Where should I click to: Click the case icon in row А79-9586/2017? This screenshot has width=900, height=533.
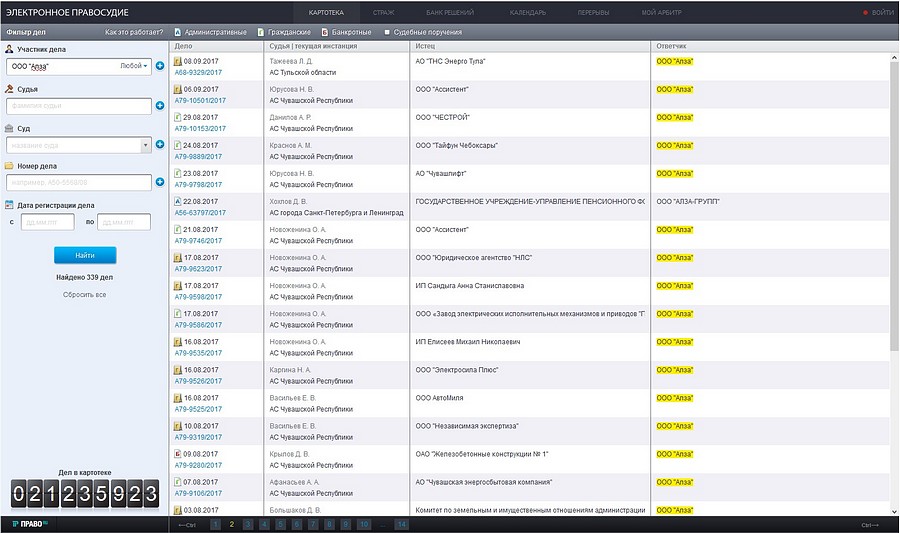pos(178,314)
